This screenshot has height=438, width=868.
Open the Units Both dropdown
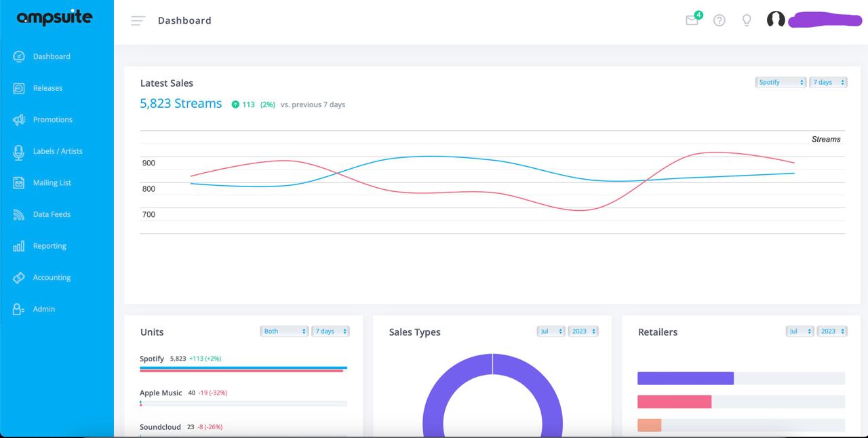coord(284,331)
